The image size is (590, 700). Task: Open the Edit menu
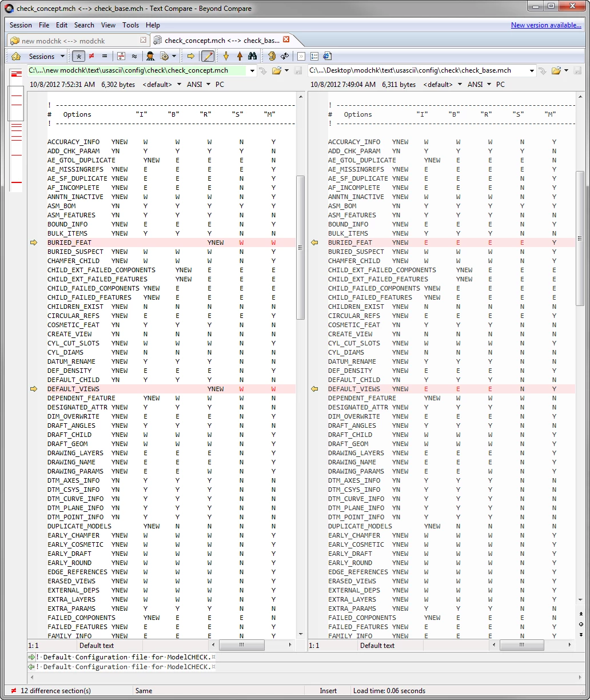click(62, 25)
